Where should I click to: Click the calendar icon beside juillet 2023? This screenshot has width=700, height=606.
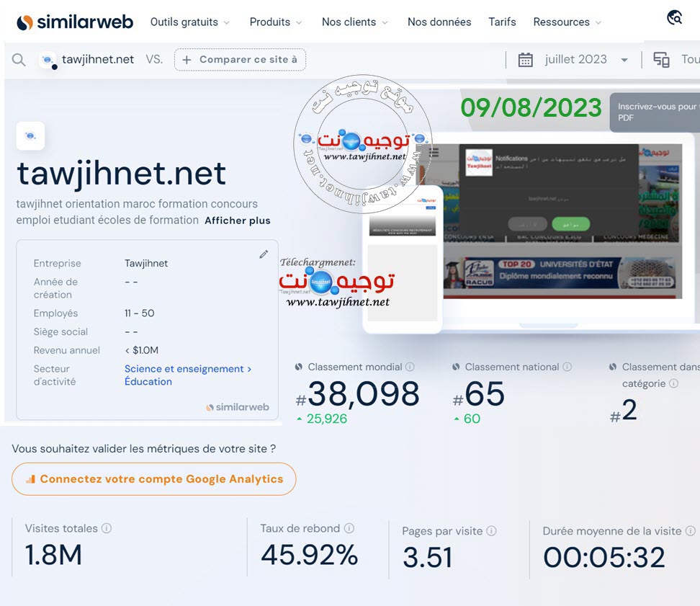tap(526, 59)
